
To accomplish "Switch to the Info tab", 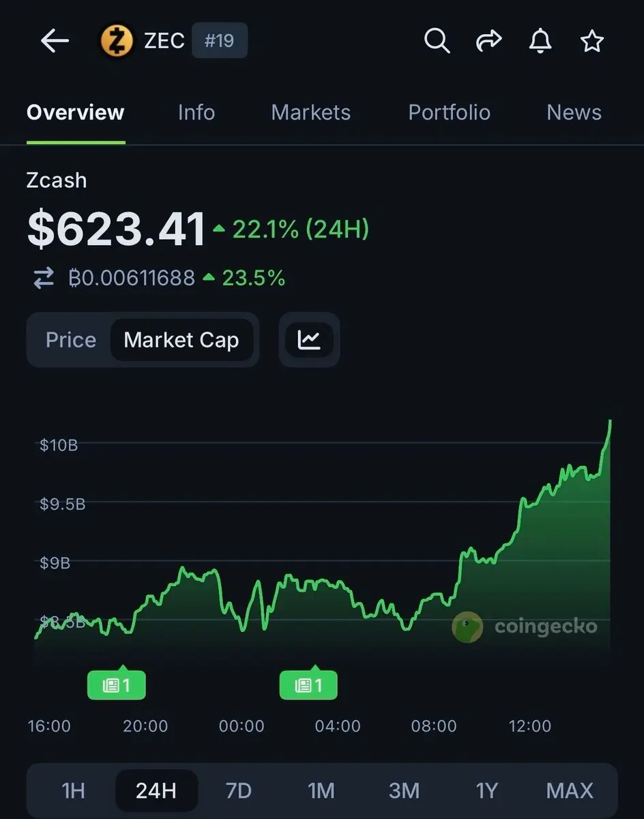I will click(x=196, y=113).
